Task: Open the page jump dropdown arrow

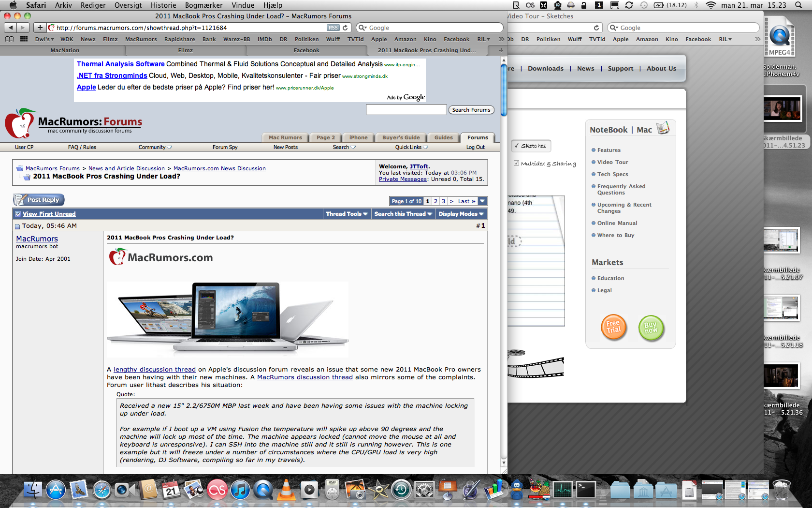Action: pos(482,201)
